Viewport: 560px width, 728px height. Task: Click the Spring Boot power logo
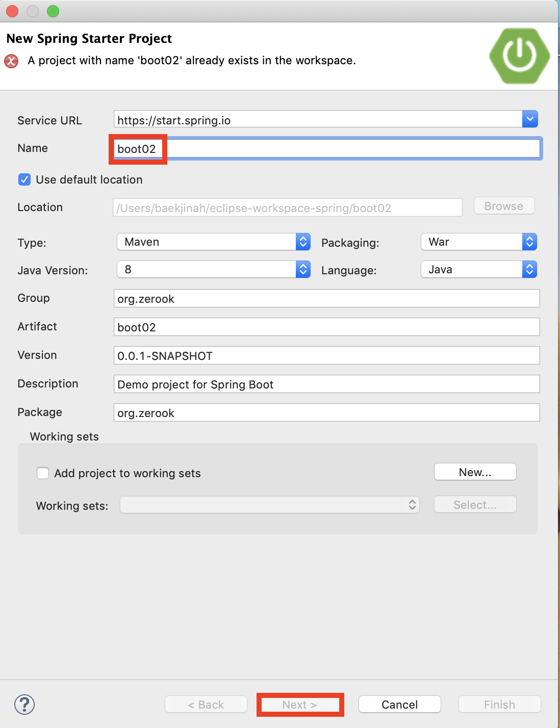[520, 56]
